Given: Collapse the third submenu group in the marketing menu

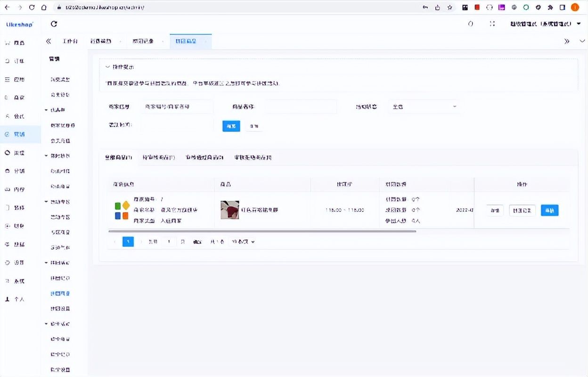Looking at the screenshot, I should pos(47,202).
